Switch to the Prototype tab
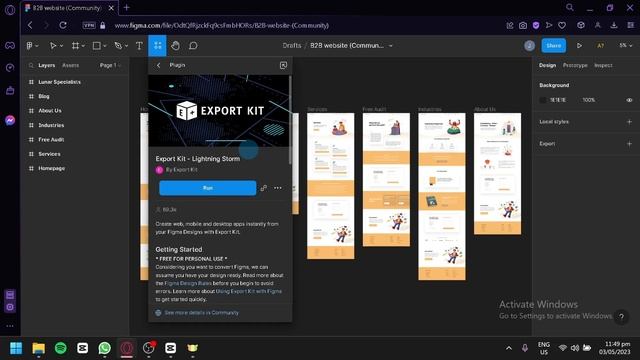Viewport: 640px width, 360px height. pyautogui.click(x=575, y=65)
